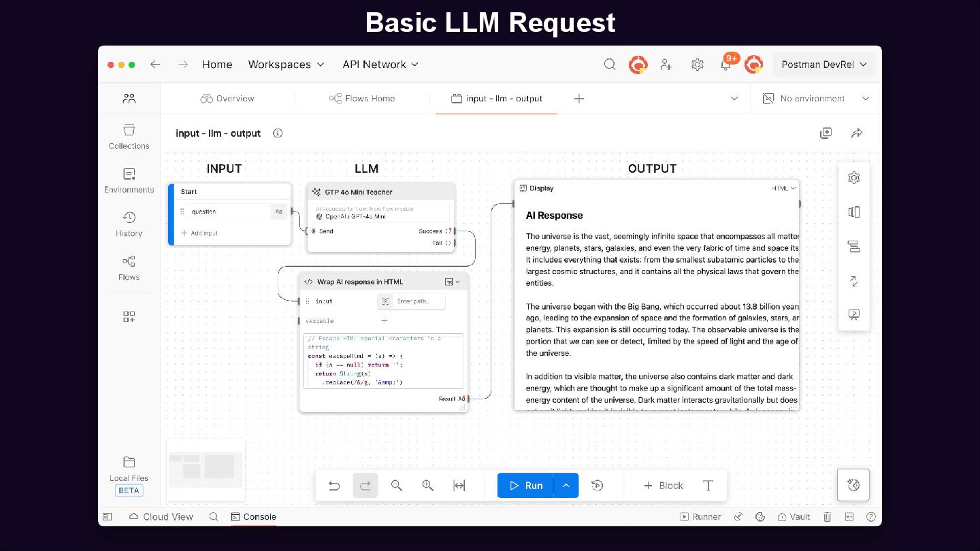Image resolution: width=980 pixels, height=551 pixels.
Task: Click the team workspace people icon
Action: [x=129, y=99]
